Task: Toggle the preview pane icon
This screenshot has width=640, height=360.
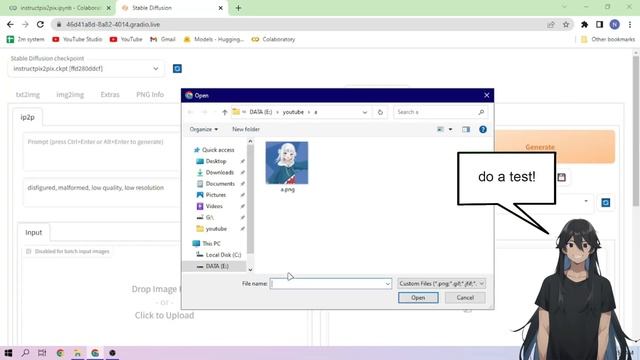Action: (x=466, y=129)
